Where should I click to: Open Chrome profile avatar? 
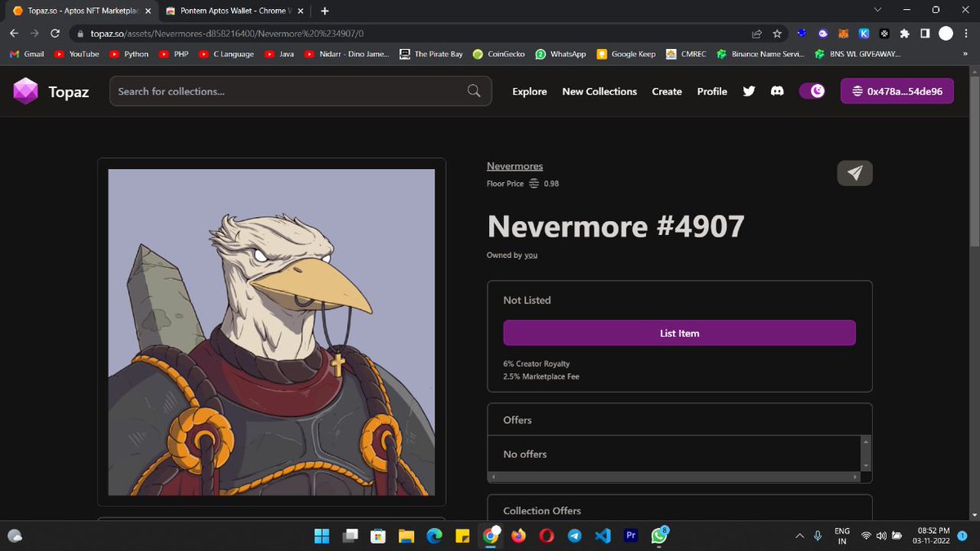[x=946, y=33]
